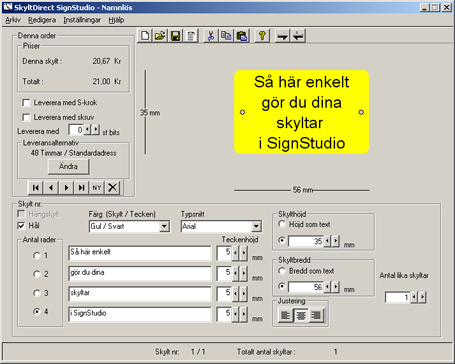
Task: Click the '48 Timmar / Standardadress' text
Action: click(74, 153)
